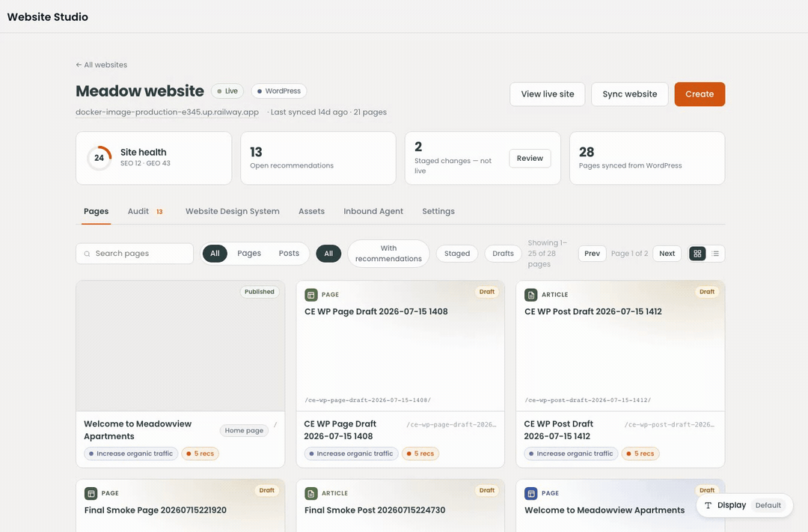Filter by Drafts
Image resolution: width=808 pixels, height=532 pixels.
pyautogui.click(x=503, y=254)
